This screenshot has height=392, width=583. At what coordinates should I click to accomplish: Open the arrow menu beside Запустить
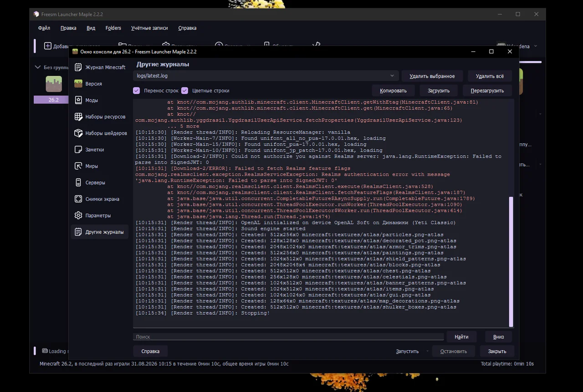[428, 351]
